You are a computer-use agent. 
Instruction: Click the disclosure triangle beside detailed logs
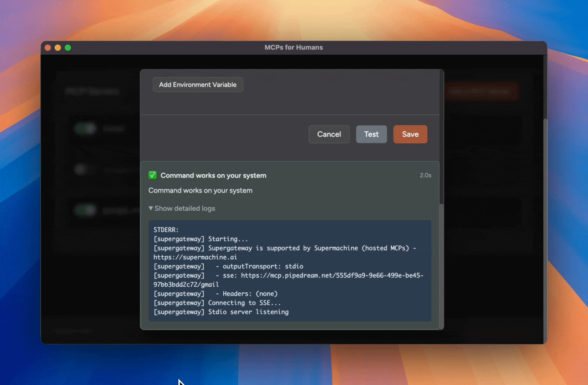(x=151, y=208)
